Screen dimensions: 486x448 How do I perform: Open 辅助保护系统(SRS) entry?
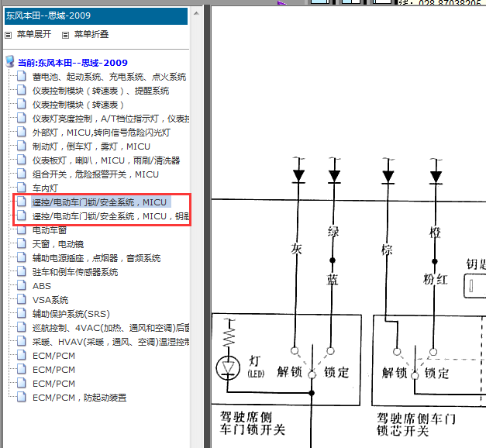coord(71,314)
